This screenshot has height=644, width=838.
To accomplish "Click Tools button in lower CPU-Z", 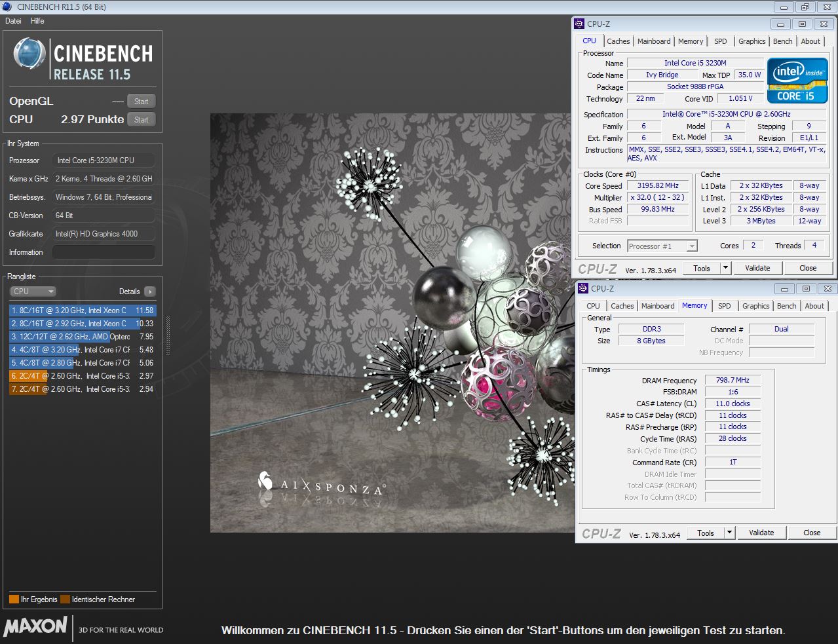I will click(706, 533).
